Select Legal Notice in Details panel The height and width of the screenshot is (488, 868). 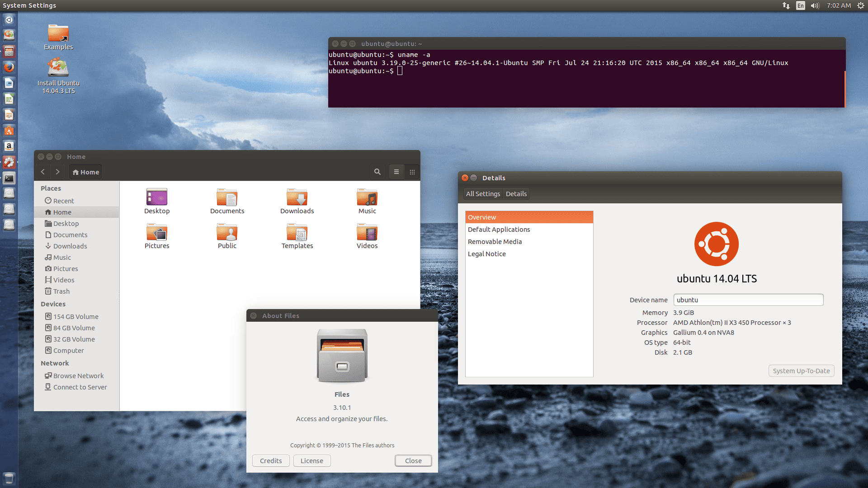486,254
